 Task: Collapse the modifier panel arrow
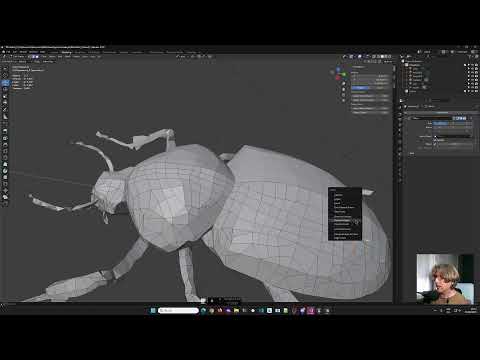pos(409,118)
